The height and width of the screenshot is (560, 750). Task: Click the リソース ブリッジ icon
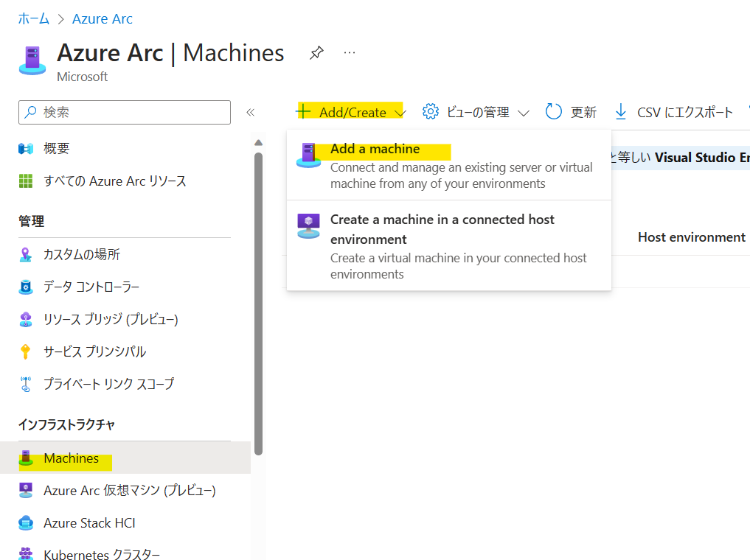click(x=26, y=319)
